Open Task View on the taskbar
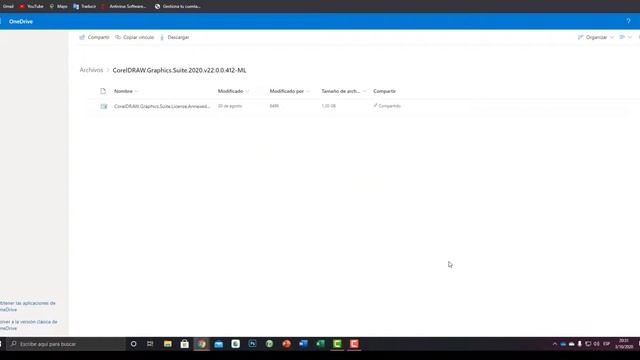This screenshot has height=360, width=640. tap(150, 344)
